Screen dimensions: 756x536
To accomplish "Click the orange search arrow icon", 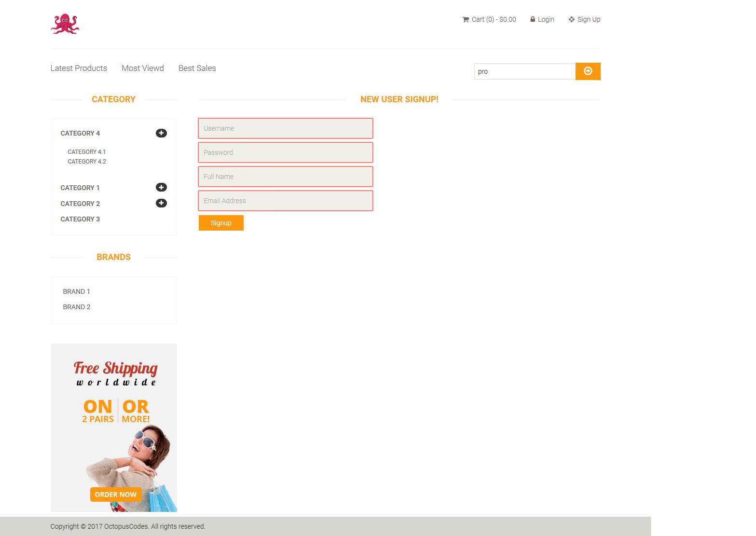I will click(588, 71).
